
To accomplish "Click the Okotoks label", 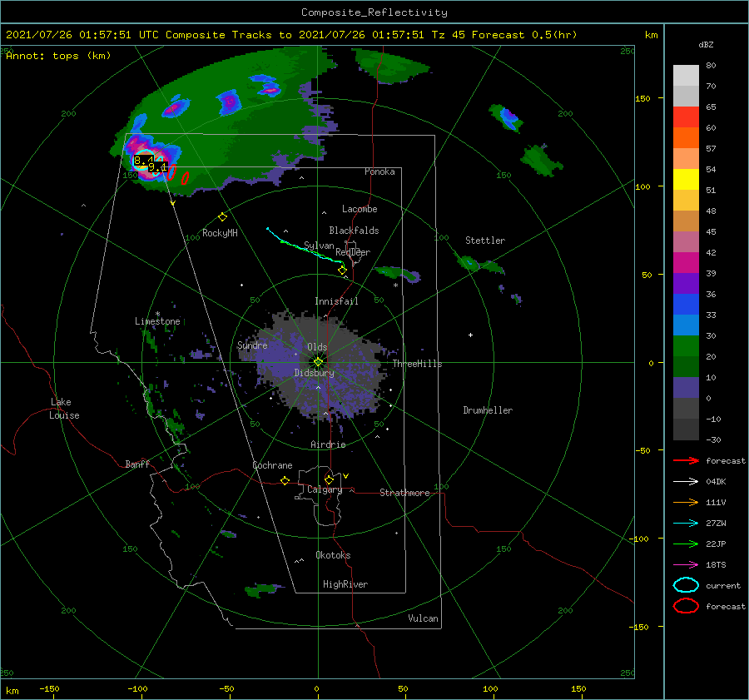I will (333, 555).
